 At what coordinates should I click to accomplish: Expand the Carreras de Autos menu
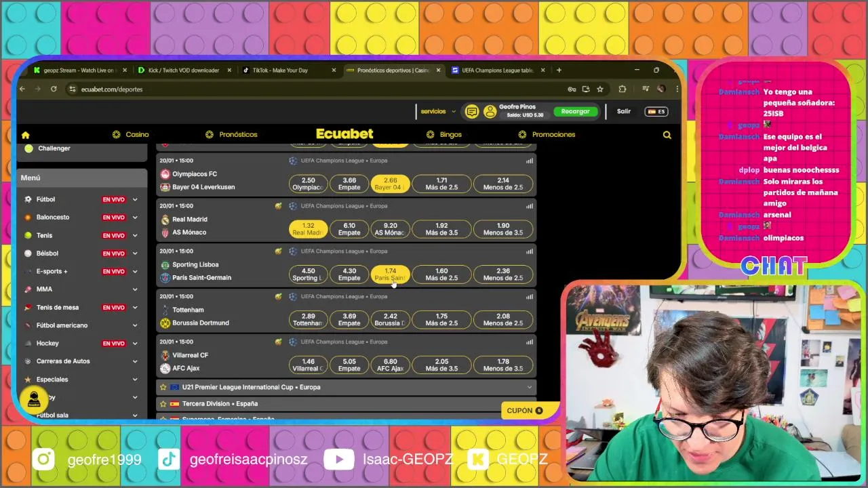click(x=135, y=361)
